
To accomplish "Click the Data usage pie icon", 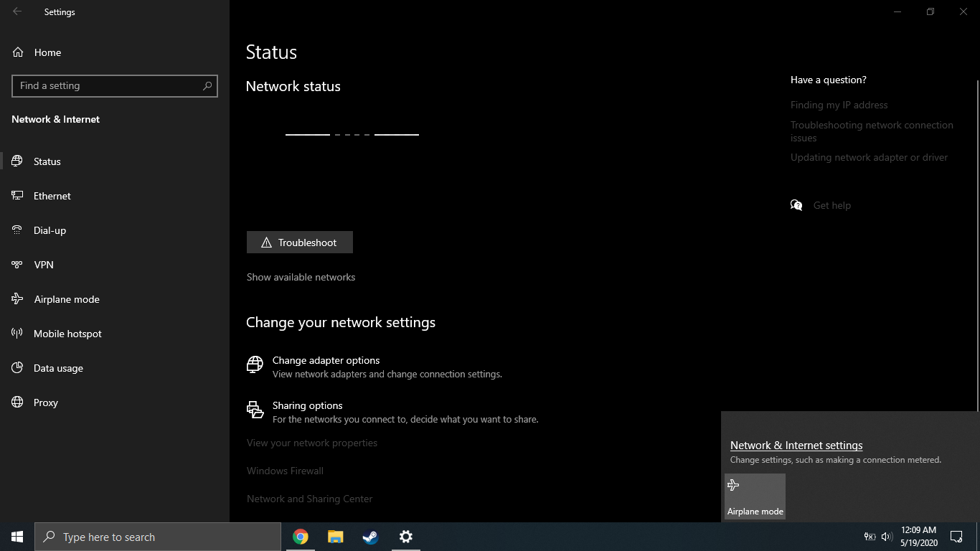I will click(x=18, y=368).
